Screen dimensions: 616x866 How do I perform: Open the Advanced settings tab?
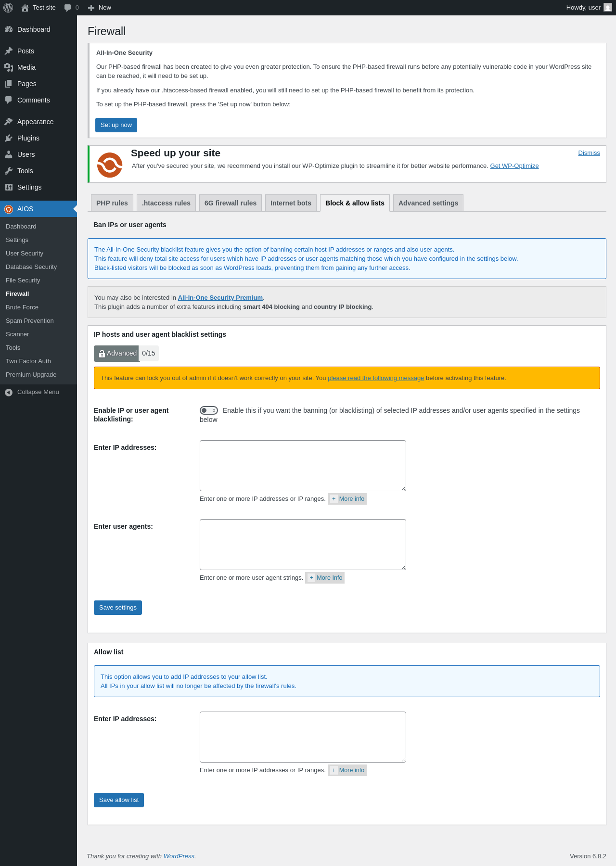point(428,203)
